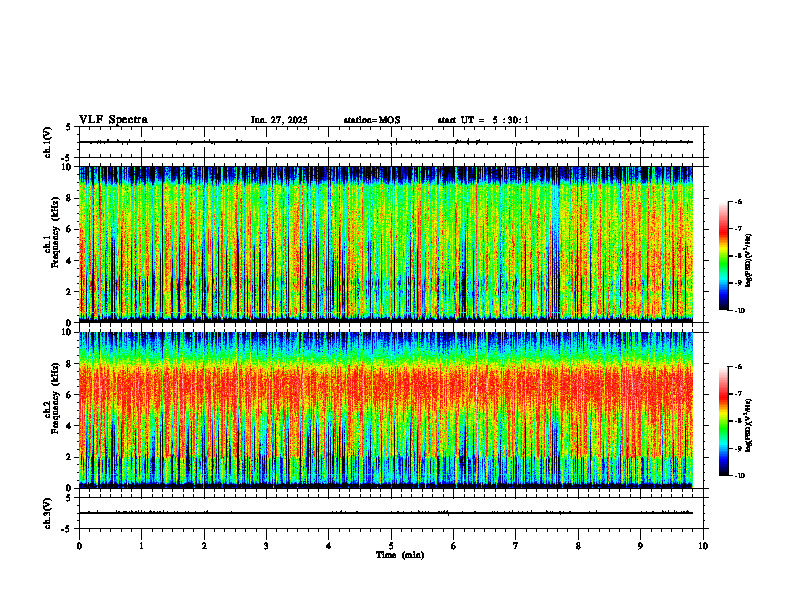This screenshot has width=792, height=612.
Task: Click inside the ch.2 spectrogram plot
Action: click(x=386, y=410)
